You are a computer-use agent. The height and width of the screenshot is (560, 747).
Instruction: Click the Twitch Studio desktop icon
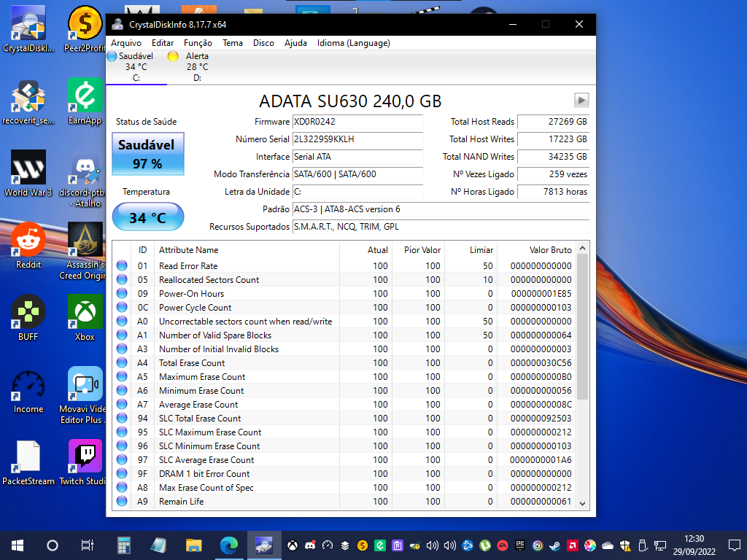coord(83,463)
